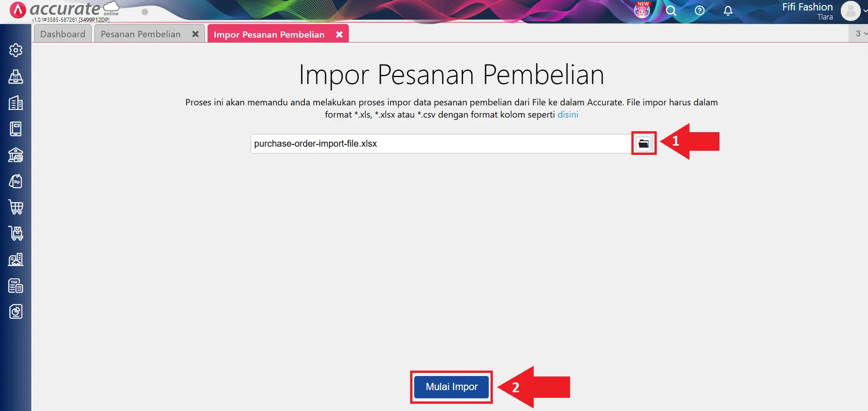Image resolution: width=868 pixels, height=411 pixels.
Task: Select the TAX invoice sidebar icon
Action: 15,286
